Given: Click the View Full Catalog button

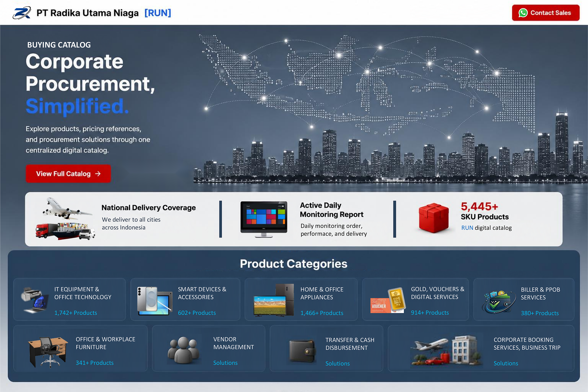Looking at the screenshot, I should click(x=68, y=174).
